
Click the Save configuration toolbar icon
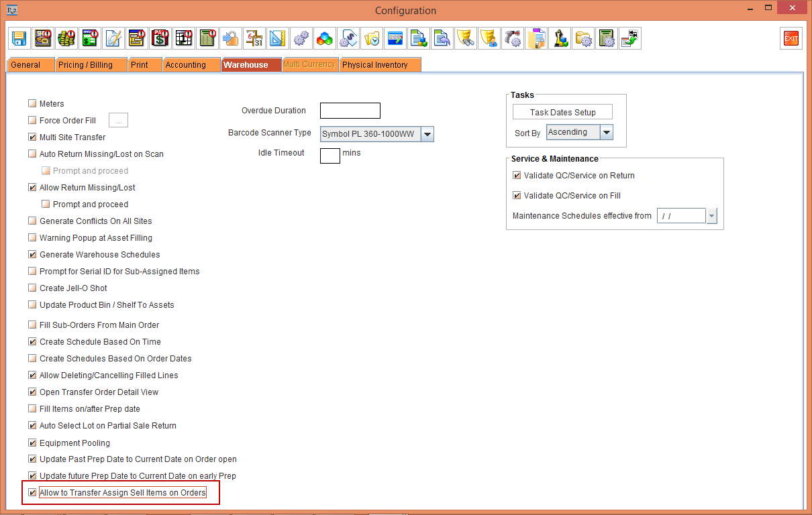coord(19,38)
